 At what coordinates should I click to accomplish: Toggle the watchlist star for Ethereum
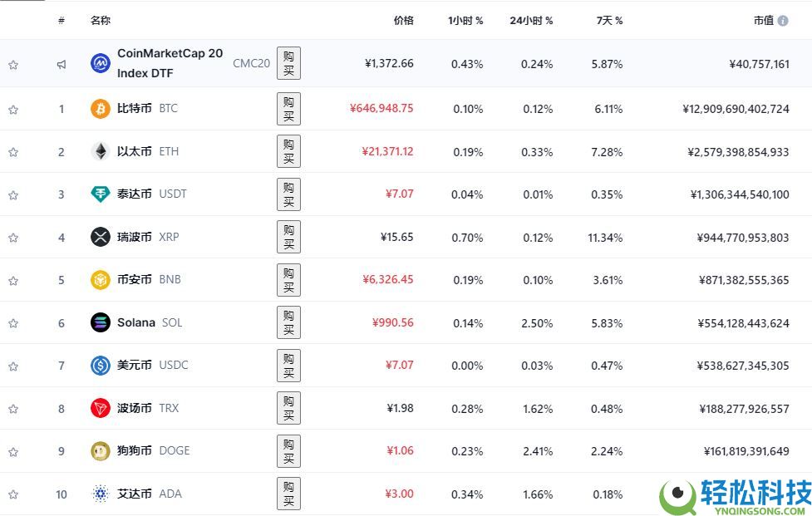coord(13,152)
